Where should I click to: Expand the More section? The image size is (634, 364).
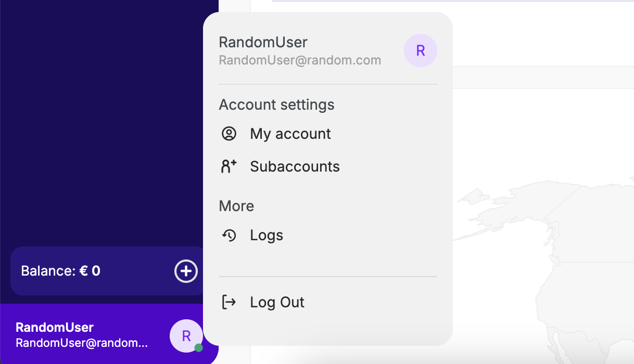coord(236,206)
